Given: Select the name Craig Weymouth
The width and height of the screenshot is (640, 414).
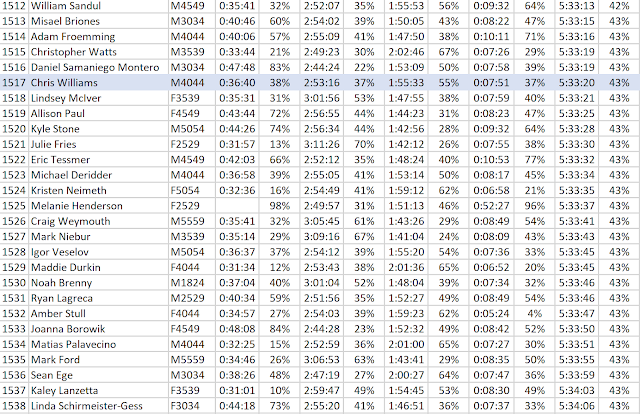Looking at the screenshot, I should pos(71,221).
